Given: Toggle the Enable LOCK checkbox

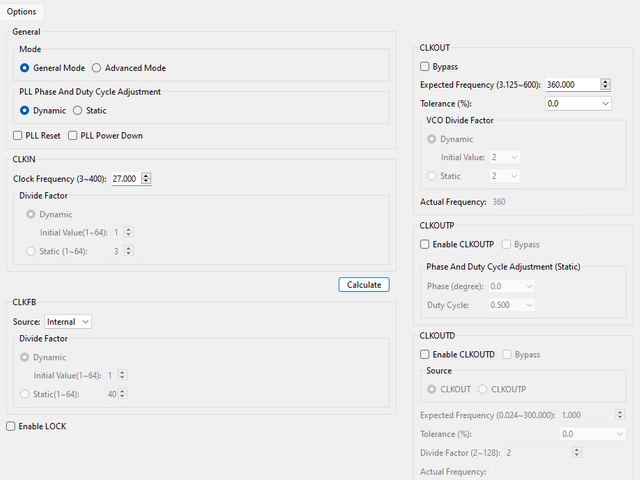Looking at the screenshot, I should pos(11,427).
